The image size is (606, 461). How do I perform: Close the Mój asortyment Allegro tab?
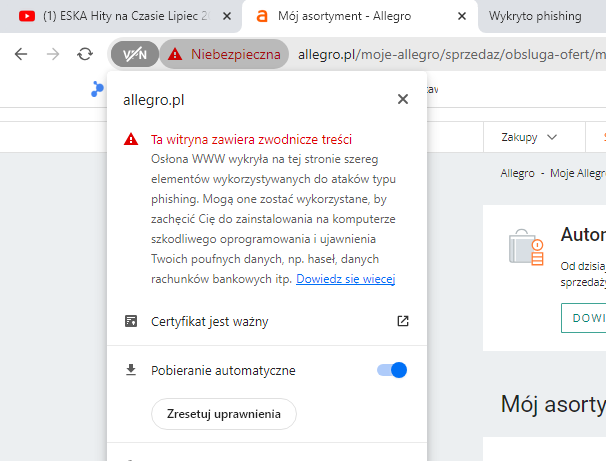coord(461,16)
